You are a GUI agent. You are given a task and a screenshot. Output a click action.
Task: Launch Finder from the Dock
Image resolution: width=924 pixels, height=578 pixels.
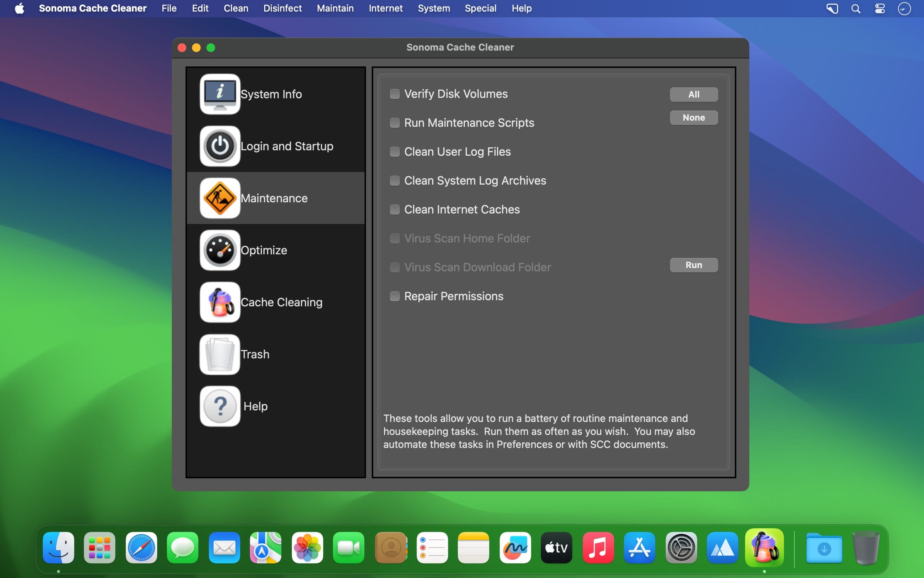pyautogui.click(x=58, y=547)
